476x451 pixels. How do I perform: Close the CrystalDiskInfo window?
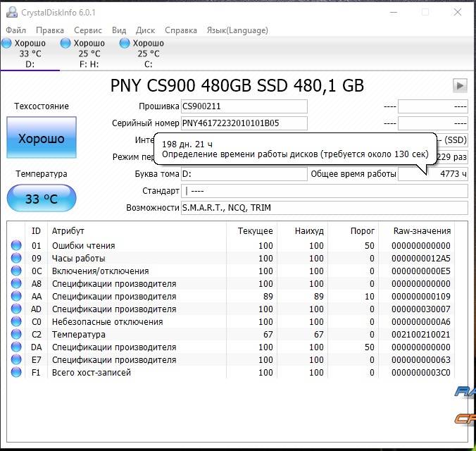click(458, 12)
